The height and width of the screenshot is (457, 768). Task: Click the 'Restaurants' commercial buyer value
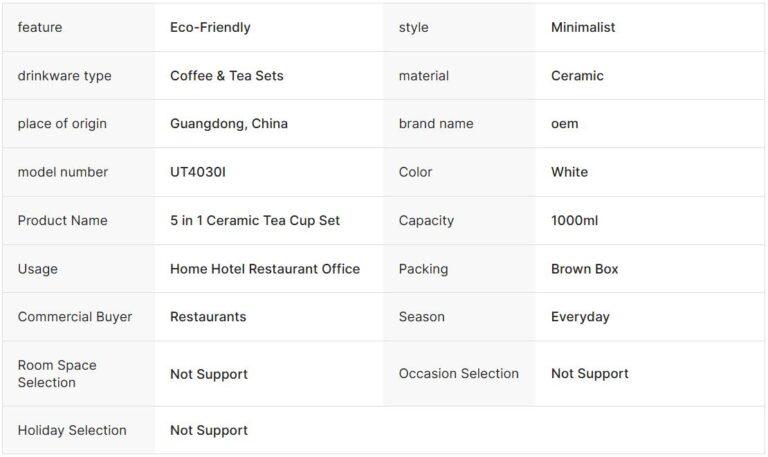pos(208,317)
